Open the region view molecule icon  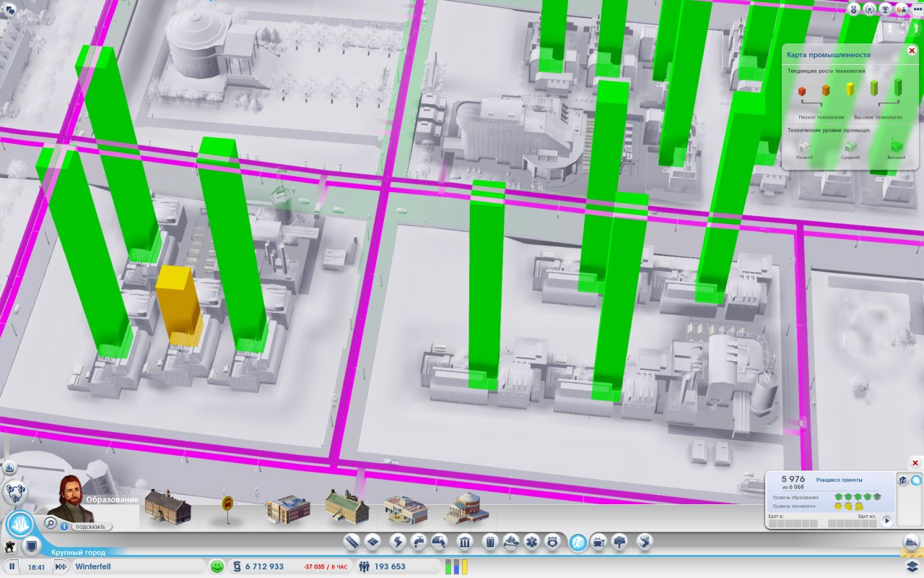click(x=14, y=493)
